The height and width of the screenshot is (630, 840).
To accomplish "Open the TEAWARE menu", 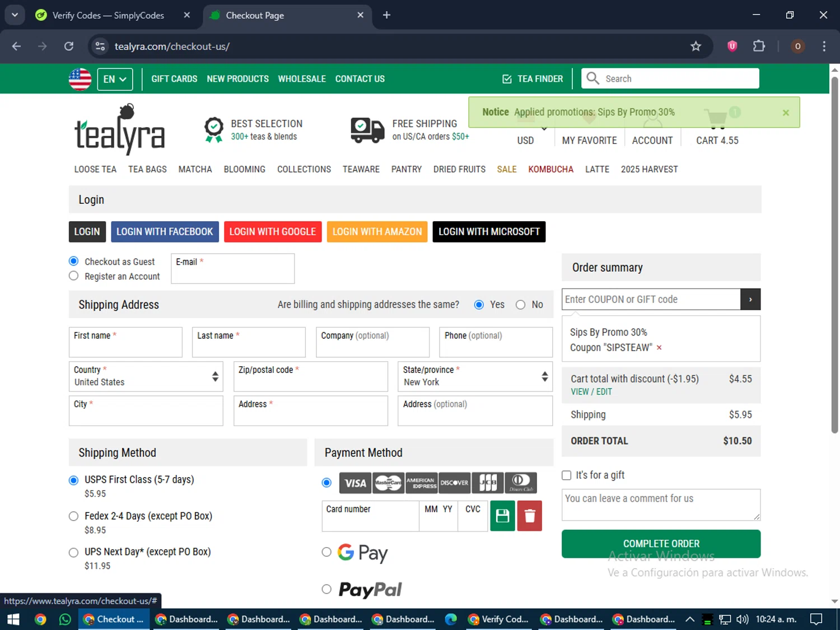I will pos(361,169).
